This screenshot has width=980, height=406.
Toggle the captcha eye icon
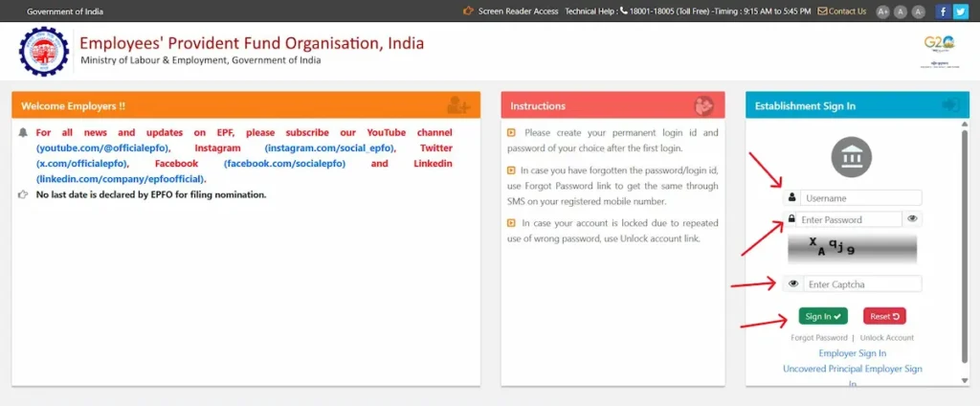click(x=793, y=284)
